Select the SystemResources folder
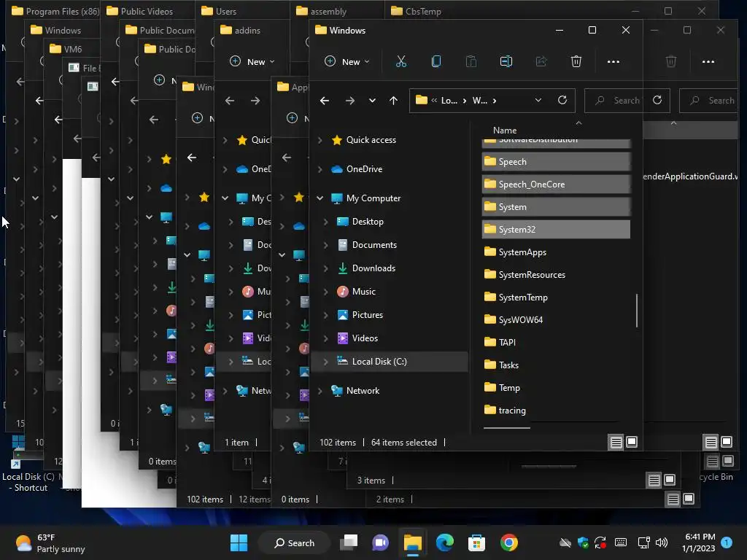This screenshot has height=560, width=747. point(556,275)
